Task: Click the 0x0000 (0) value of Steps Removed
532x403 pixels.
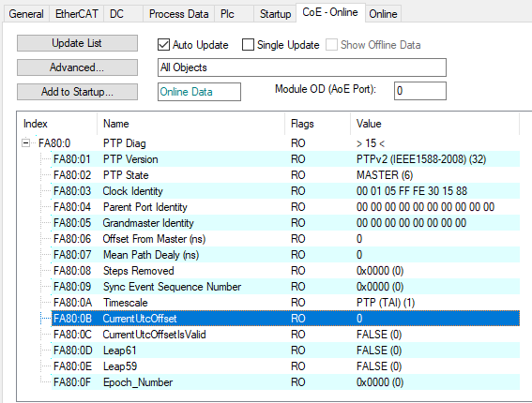Action: click(380, 271)
